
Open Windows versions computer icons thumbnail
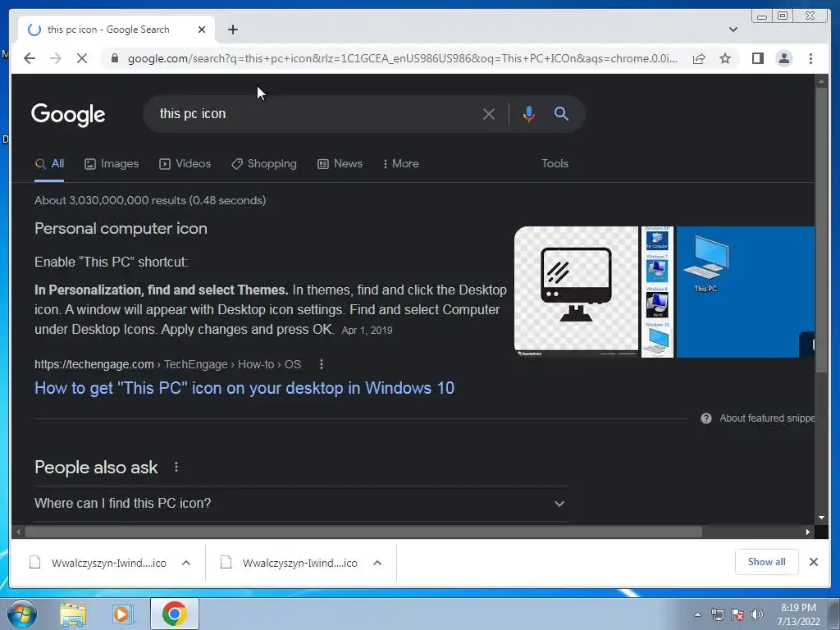click(657, 291)
